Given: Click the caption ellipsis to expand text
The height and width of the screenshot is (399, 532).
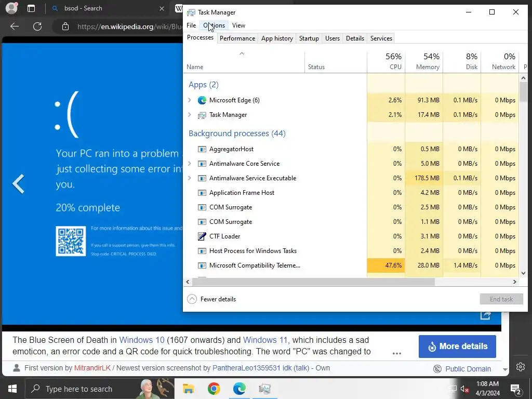Looking at the screenshot, I should [x=396, y=353].
